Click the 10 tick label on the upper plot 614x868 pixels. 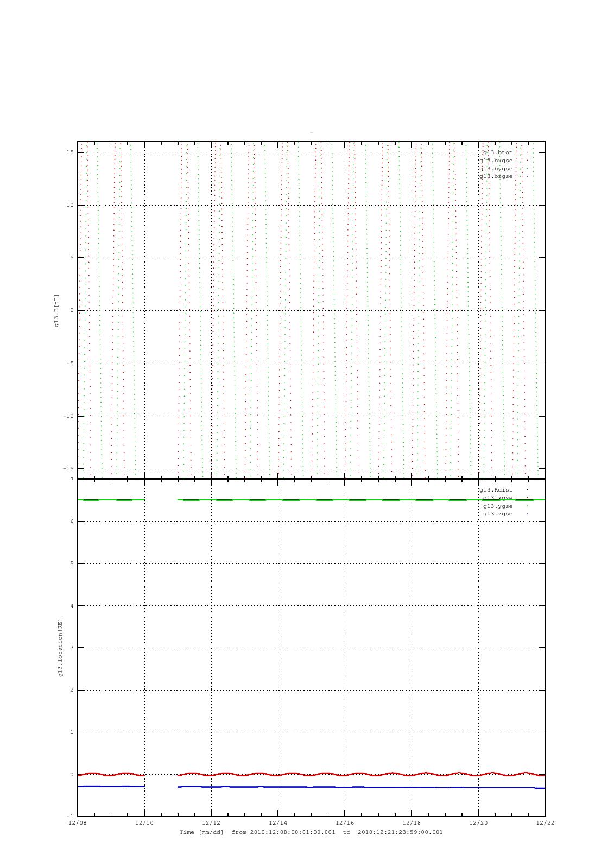70,205
